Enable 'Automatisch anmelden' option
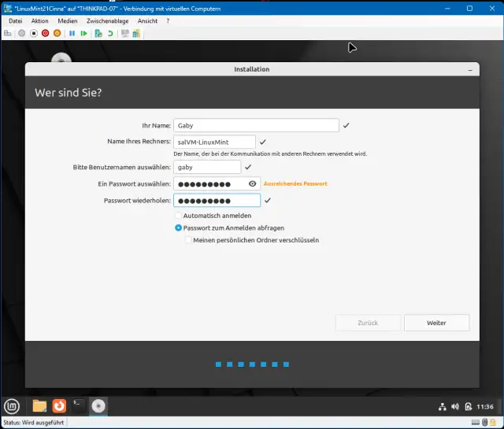Viewport: 504px width, 429px height. pyautogui.click(x=178, y=215)
